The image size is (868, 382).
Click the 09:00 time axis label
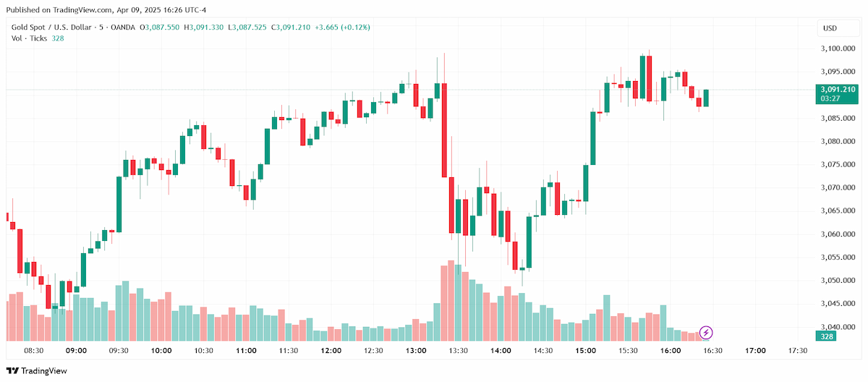tap(76, 350)
